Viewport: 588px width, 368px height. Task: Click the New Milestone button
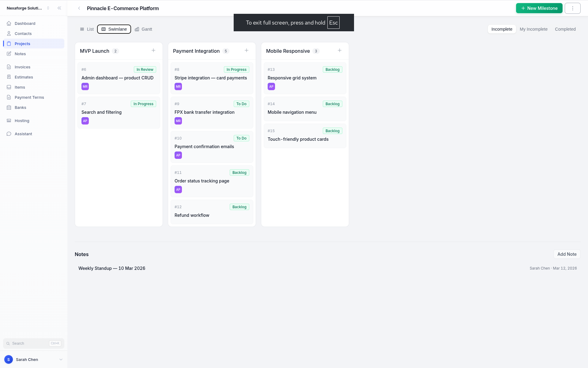[x=539, y=8]
